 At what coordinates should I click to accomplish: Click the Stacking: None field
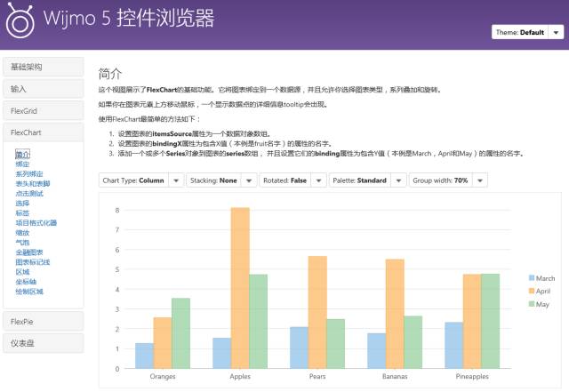click(213, 180)
